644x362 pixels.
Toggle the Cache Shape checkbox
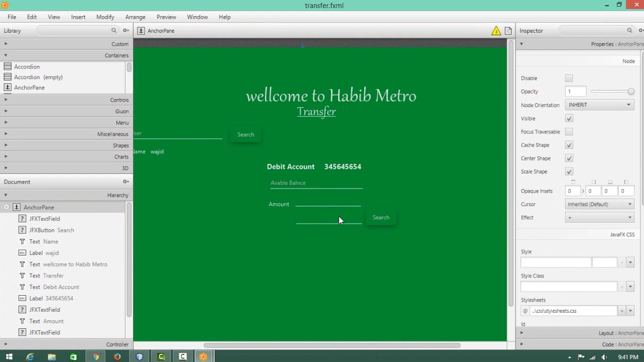coord(569,145)
